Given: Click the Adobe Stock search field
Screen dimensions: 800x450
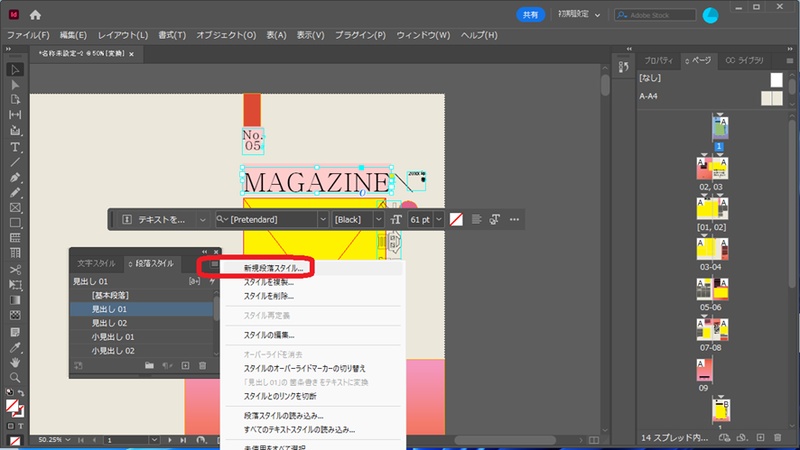Looking at the screenshot, I should click(655, 15).
